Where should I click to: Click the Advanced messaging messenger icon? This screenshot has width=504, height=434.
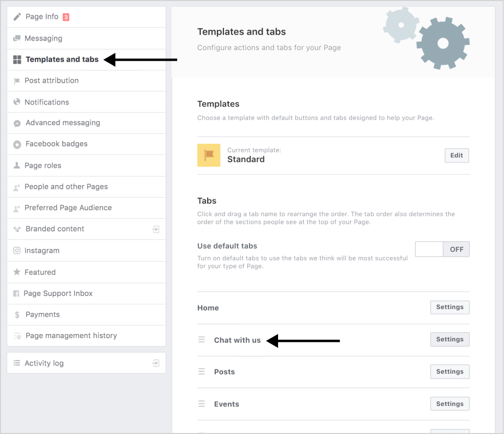tap(17, 123)
